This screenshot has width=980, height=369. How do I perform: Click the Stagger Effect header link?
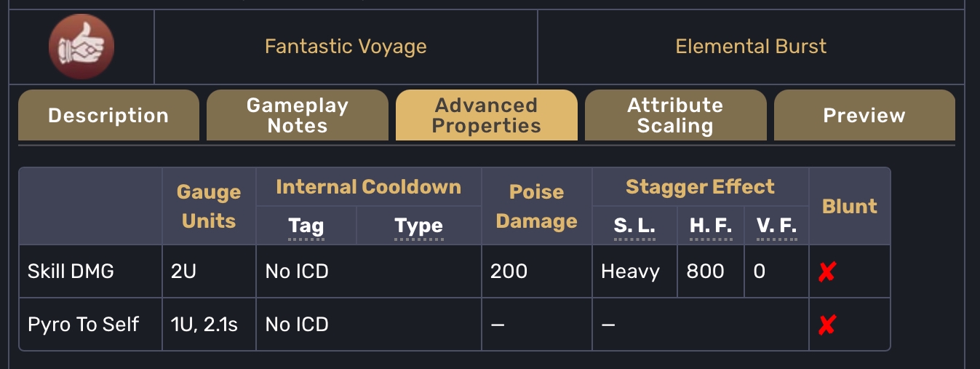700,187
